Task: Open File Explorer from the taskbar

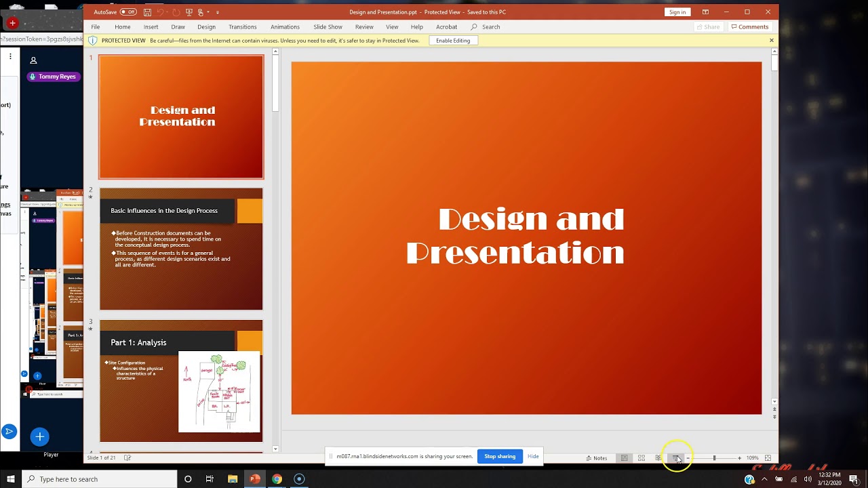Action: pyautogui.click(x=232, y=479)
